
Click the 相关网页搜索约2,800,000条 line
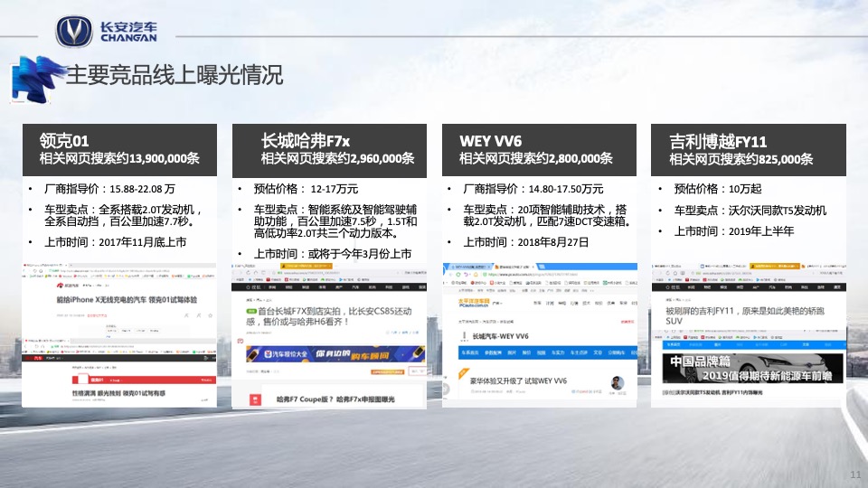(x=535, y=158)
